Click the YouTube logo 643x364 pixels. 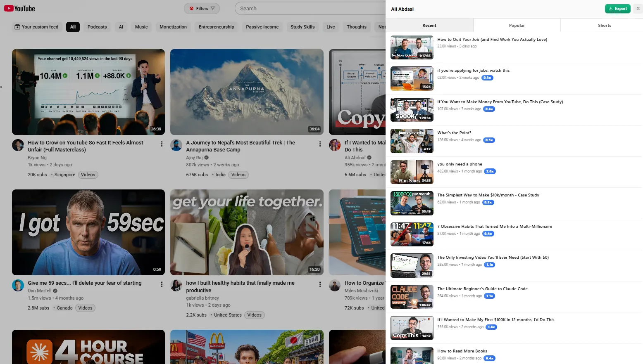click(x=19, y=8)
